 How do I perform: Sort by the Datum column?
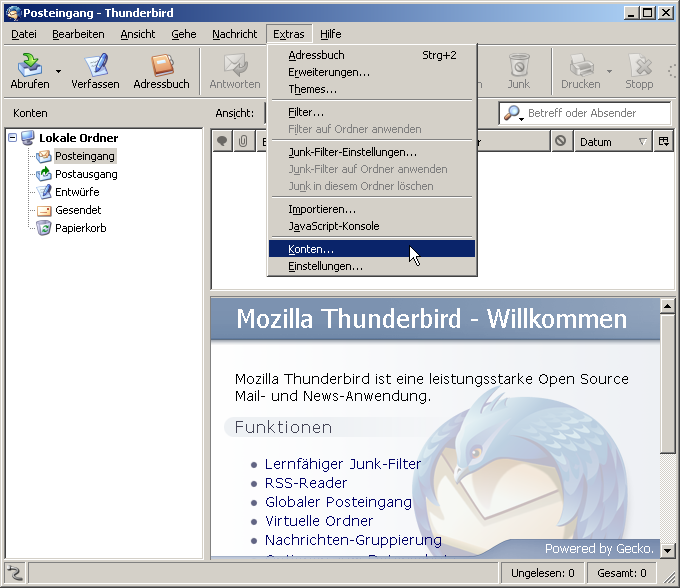point(612,141)
